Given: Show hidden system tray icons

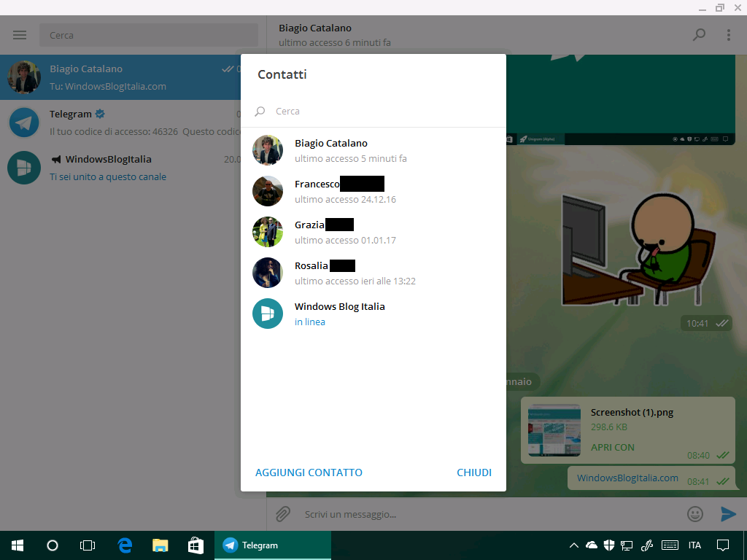Looking at the screenshot, I should (574, 545).
